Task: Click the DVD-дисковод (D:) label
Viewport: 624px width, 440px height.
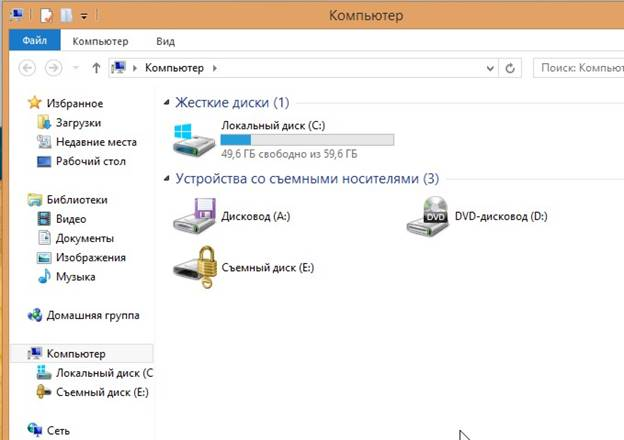Action: click(501, 216)
